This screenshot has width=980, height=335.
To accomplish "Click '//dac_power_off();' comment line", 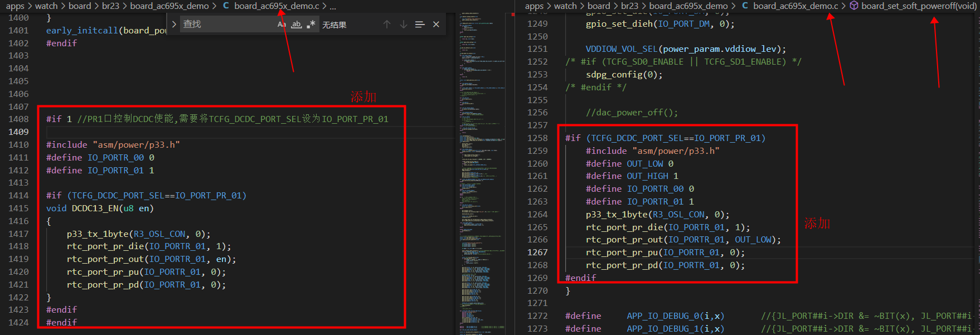I will 632,113.
